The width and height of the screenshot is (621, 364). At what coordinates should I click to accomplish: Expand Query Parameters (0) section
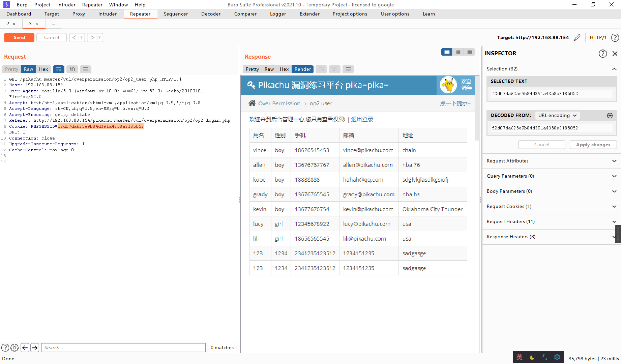[x=552, y=176]
